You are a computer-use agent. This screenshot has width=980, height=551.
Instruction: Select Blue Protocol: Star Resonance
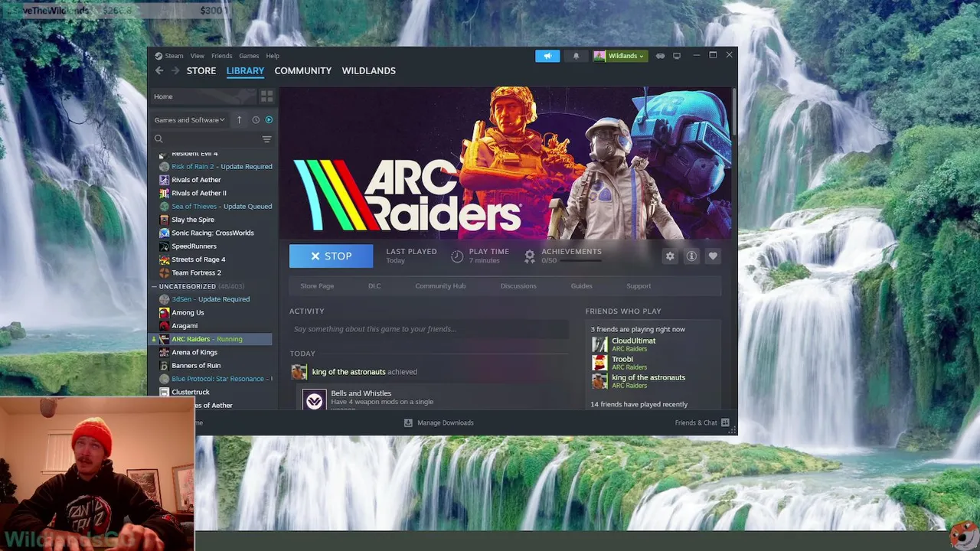215,379
